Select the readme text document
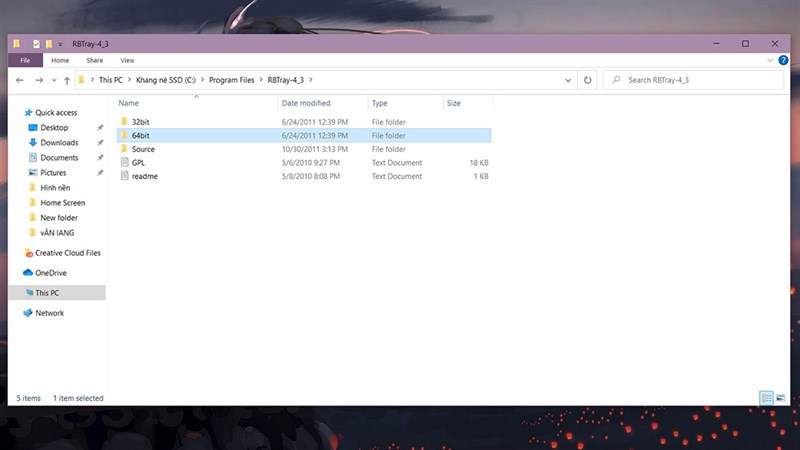Screen dimensions: 800x450 point(145,176)
